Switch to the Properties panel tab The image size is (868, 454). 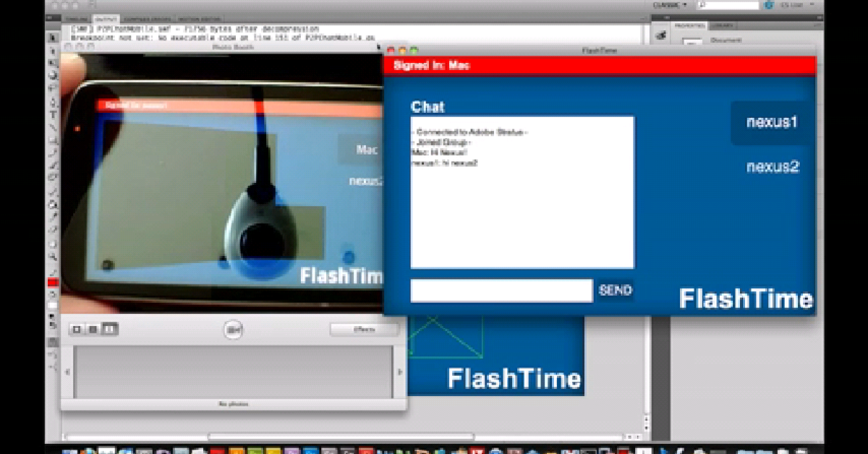(x=690, y=25)
